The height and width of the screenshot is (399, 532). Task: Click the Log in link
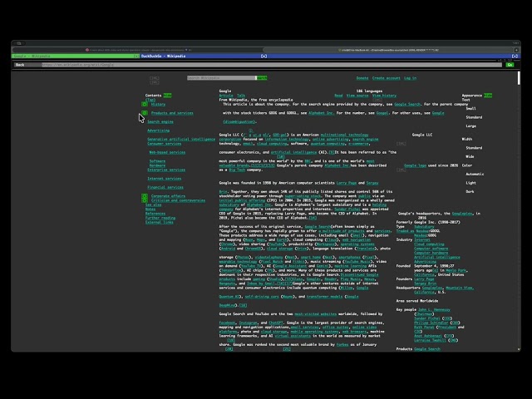(x=410, y=78)
